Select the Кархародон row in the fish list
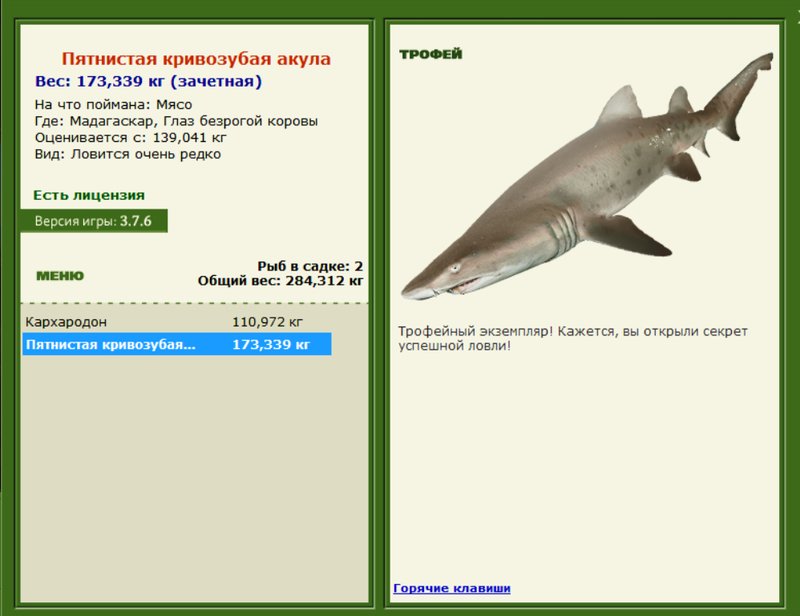800x616 pixels. 177,322
